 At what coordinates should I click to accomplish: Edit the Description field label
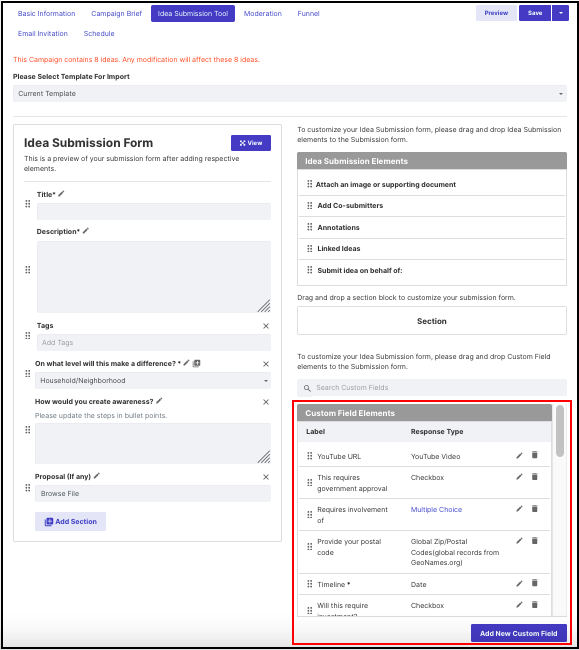point(86,230)
